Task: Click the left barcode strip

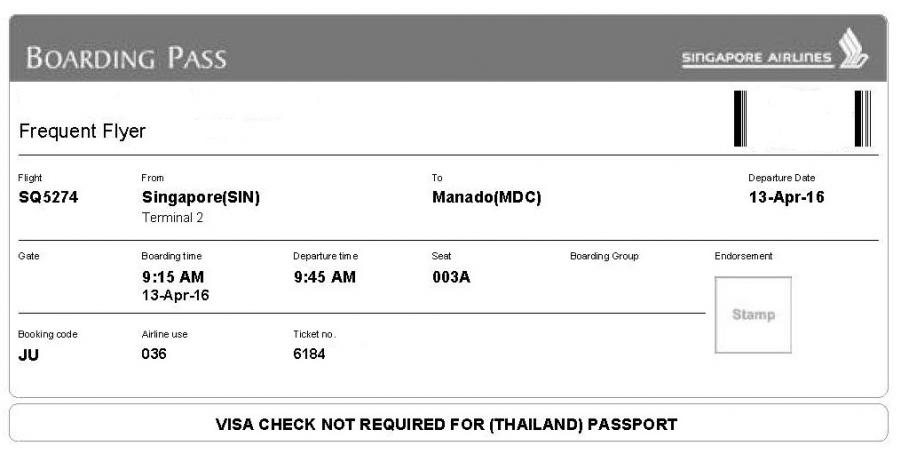Action: coord(740,118)
